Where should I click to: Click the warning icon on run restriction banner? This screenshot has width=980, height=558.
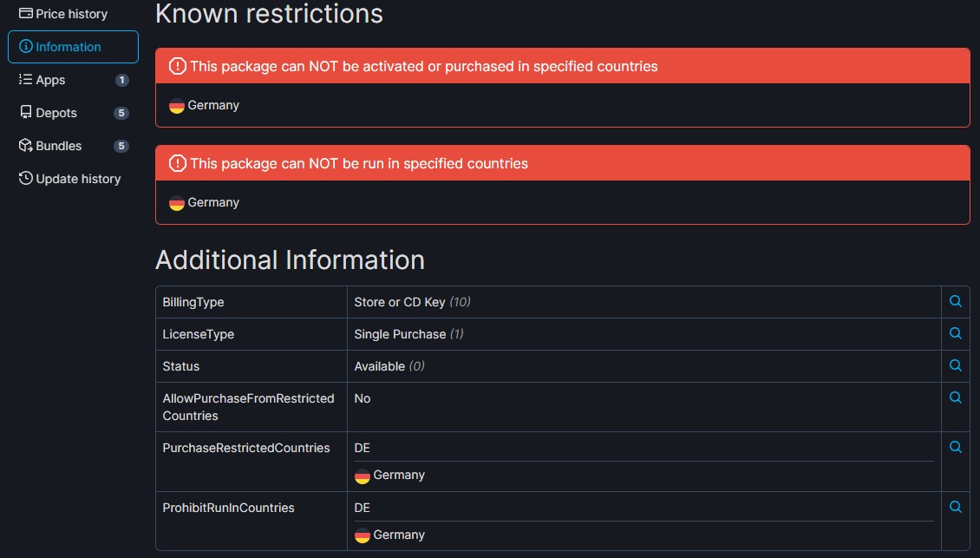tap(177, 163)
